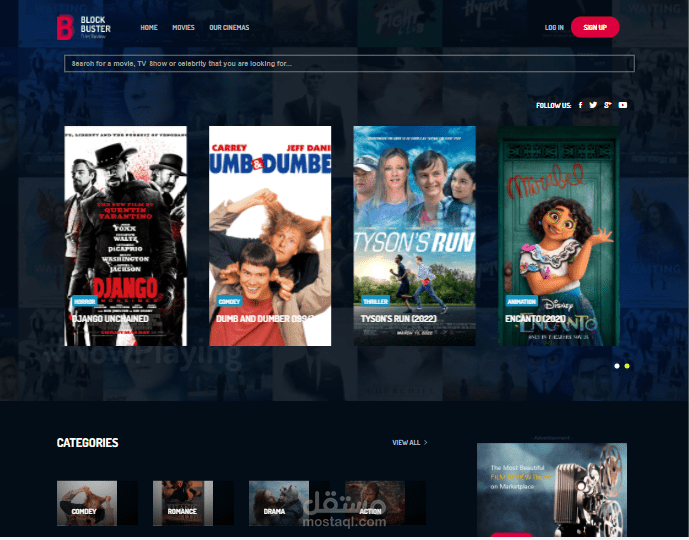This screenshot has width=689, height=540.
Task: Open the Google Plus follow icon
Action: [608, 105]
